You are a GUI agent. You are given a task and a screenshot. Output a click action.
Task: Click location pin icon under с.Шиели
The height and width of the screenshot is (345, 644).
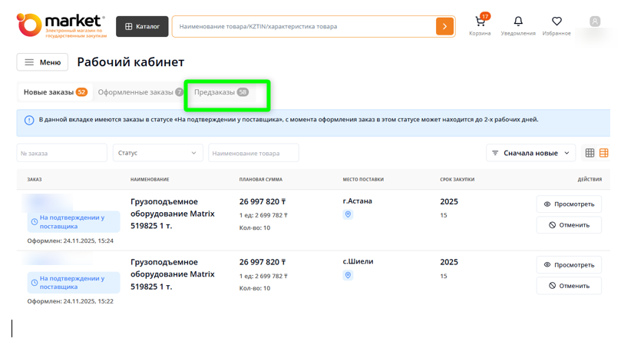(348, 275)
